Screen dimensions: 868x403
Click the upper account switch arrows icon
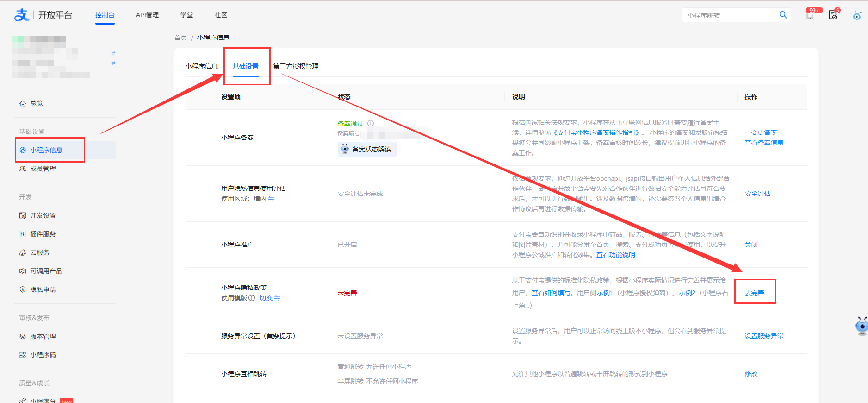pos(113,53)
